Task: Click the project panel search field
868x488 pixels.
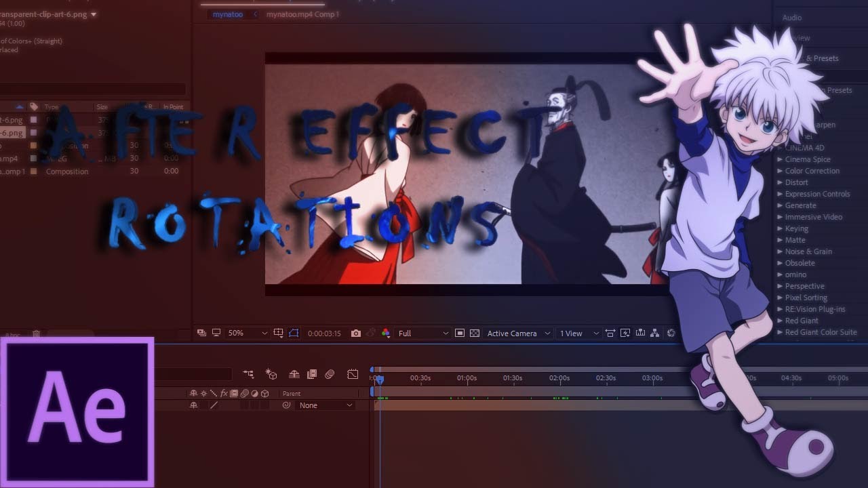Action: 93,89
